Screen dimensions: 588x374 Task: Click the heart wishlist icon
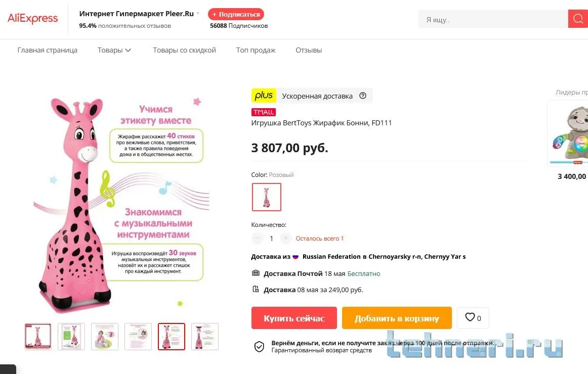click(470, 317)
